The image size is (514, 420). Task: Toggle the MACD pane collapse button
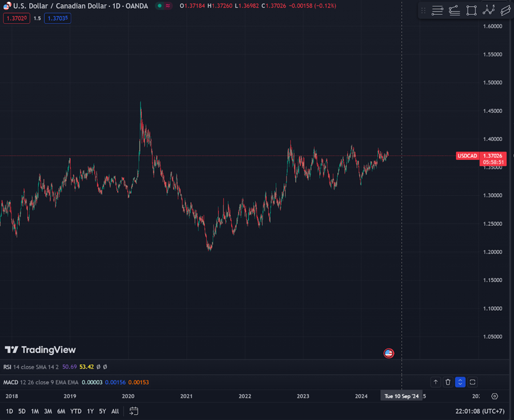[460, 382]
